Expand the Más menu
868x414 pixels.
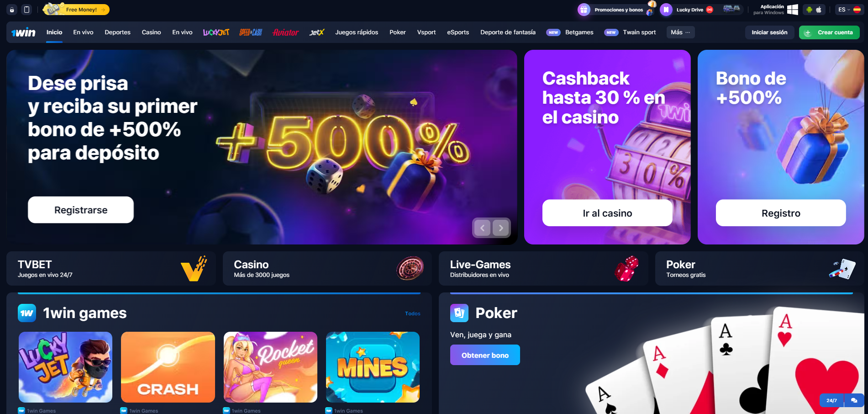click(680, 32)
